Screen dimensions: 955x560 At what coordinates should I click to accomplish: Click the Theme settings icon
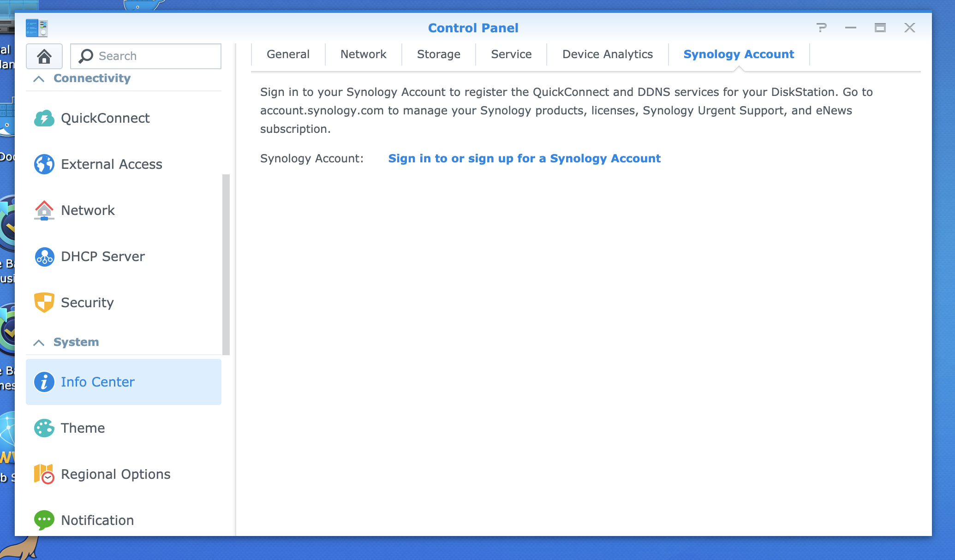(x=44, y=427)
